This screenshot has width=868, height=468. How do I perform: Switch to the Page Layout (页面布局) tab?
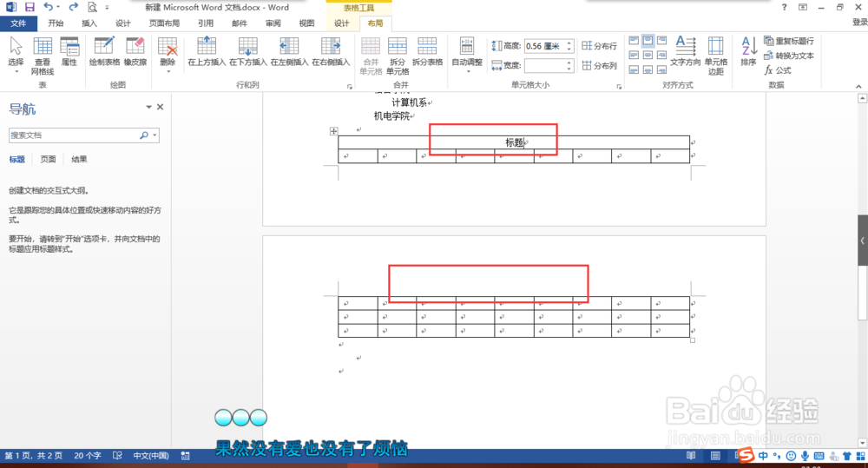pos(164,23)
